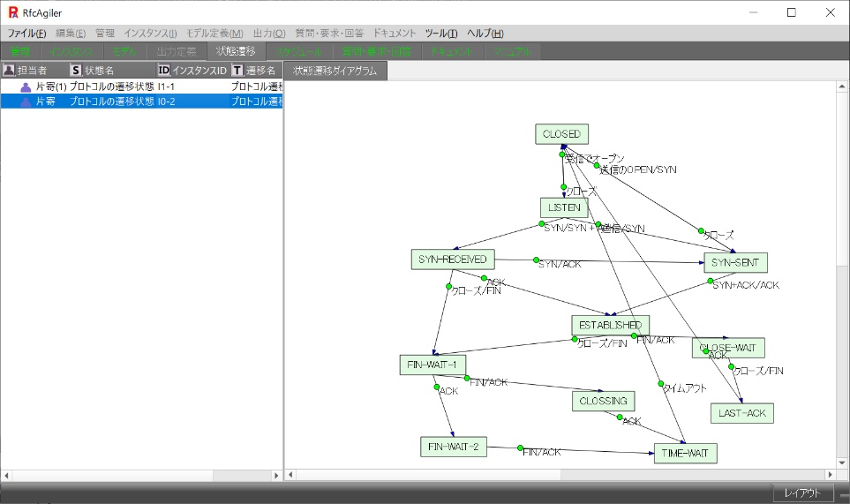Click the T icon beside 遷移名 header
The width and height of the screenshot is (850, 504).
(237, 70)
